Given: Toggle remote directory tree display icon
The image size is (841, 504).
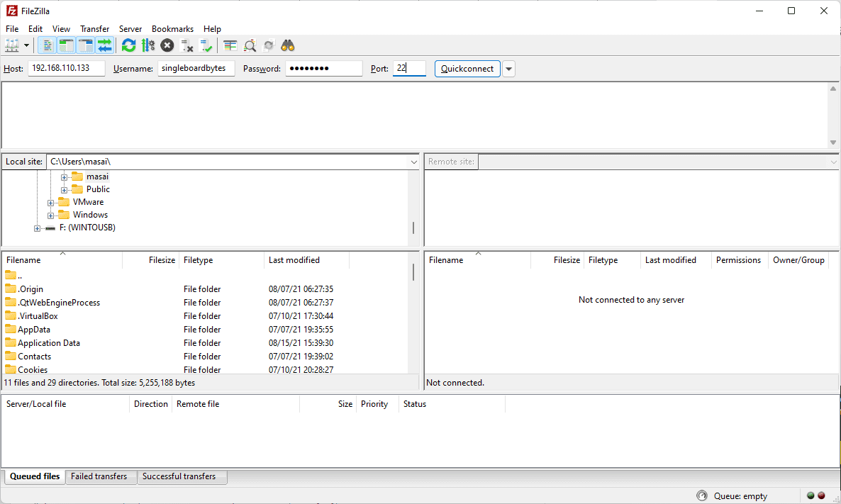Looking at the screenshot, I should (x=86, y=45).
